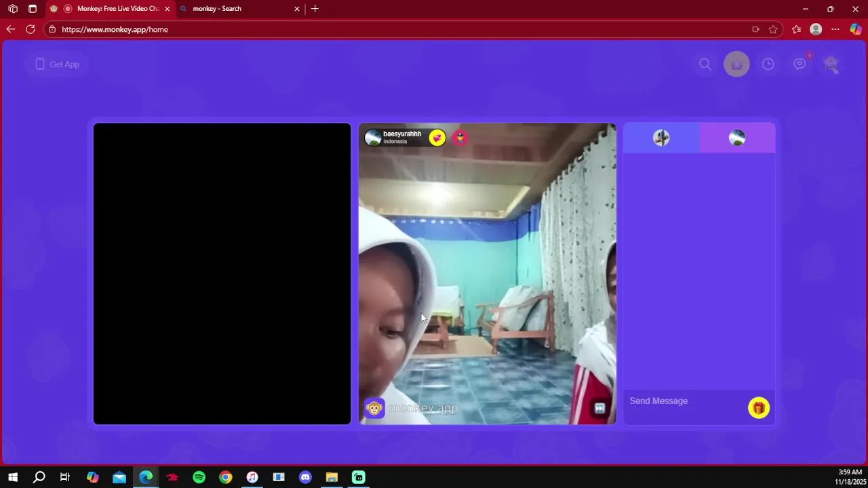
Task: Open the profile avatar in Monkey header
Action: pos(831,64)
